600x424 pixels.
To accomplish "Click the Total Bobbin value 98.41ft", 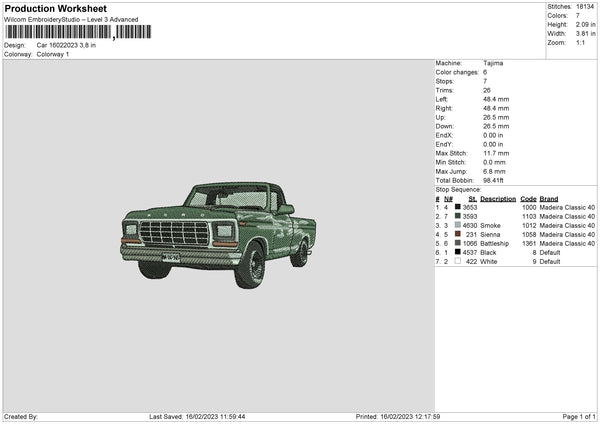I will [493, 180].
